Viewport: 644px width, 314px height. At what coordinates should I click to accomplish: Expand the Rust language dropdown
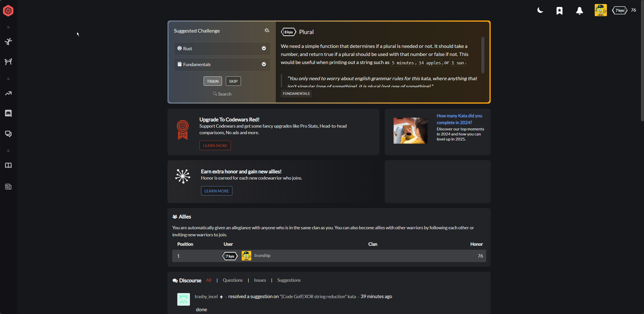tap(222, 48)
